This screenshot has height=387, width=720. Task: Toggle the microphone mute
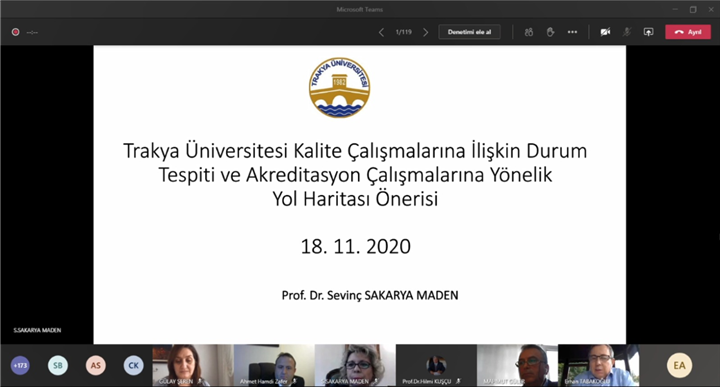coord(627,32)
